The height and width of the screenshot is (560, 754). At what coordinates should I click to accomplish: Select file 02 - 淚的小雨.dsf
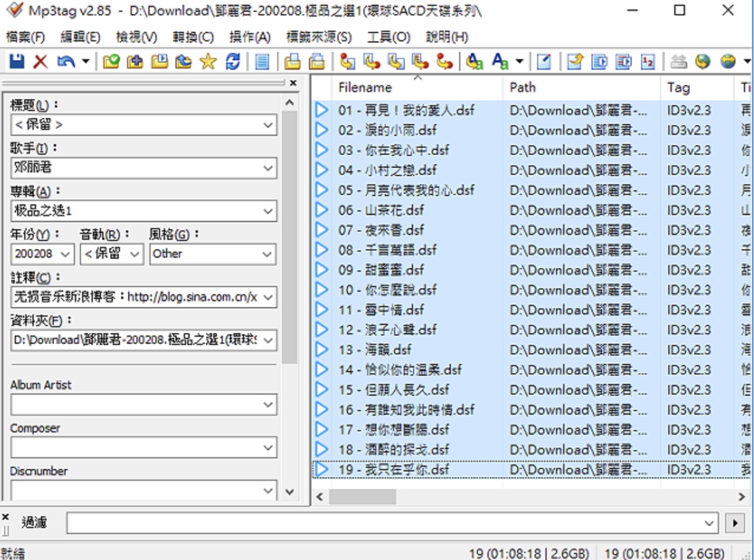click(x=387, y=131)
